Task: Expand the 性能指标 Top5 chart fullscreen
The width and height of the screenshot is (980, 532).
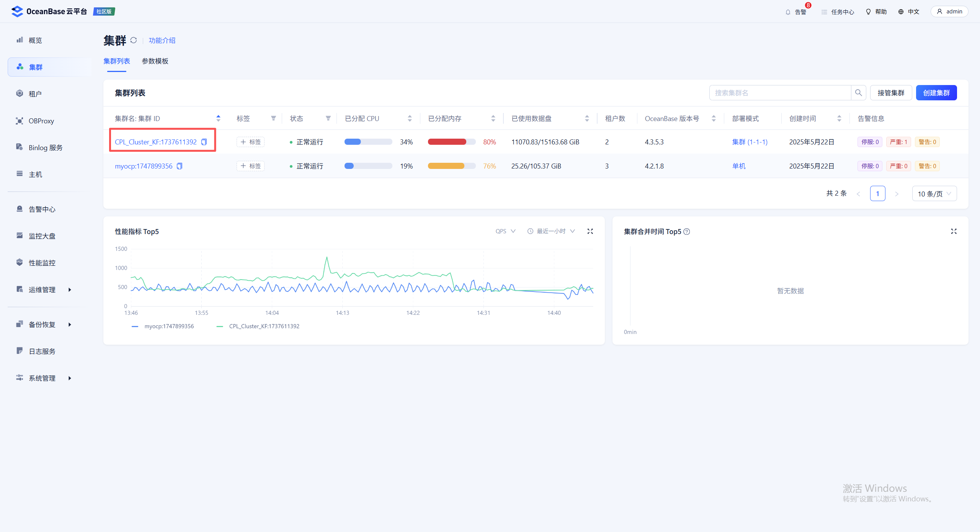Action: point(590,231)
